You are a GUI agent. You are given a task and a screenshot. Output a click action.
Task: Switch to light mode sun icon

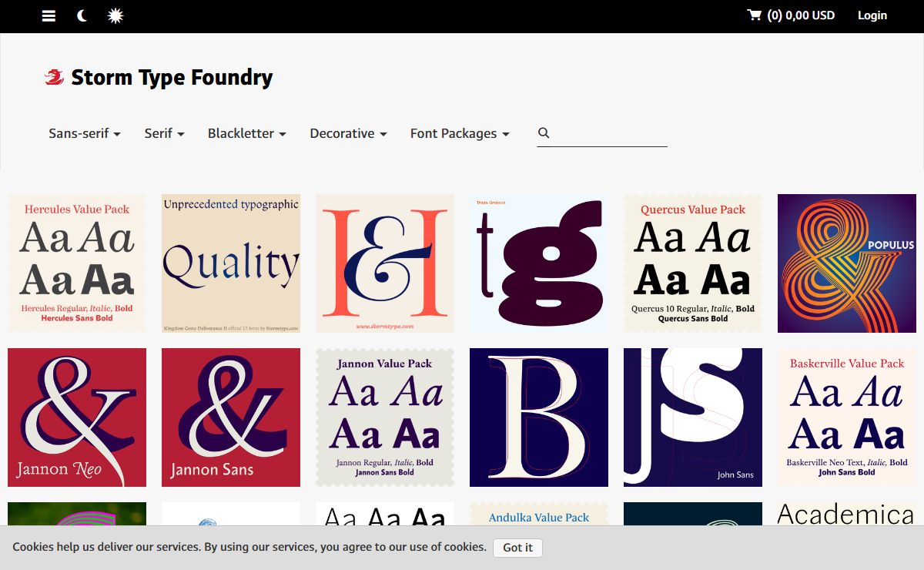[x=115, y=15]
